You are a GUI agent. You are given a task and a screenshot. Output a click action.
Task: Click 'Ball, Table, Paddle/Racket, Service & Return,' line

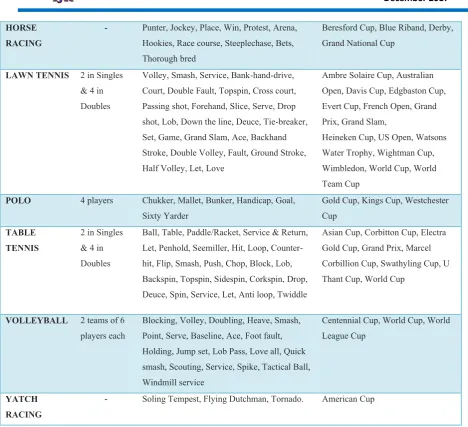tap(225, 233)
